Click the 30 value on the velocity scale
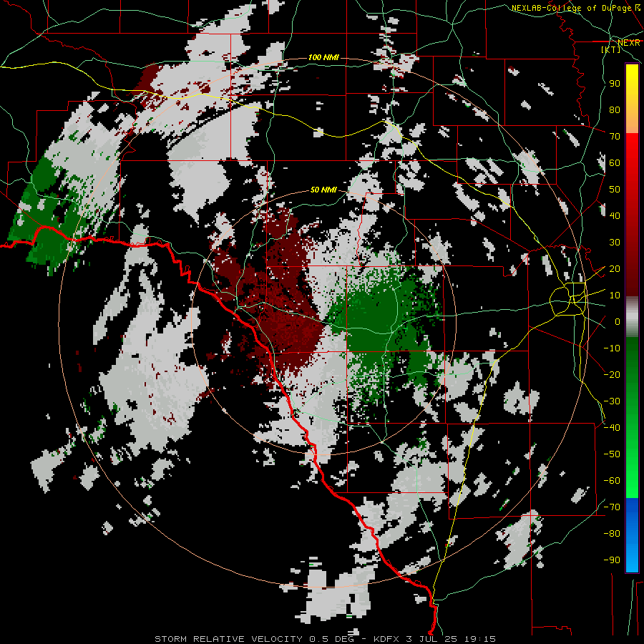The image size is (644, 644). point(615,243)
